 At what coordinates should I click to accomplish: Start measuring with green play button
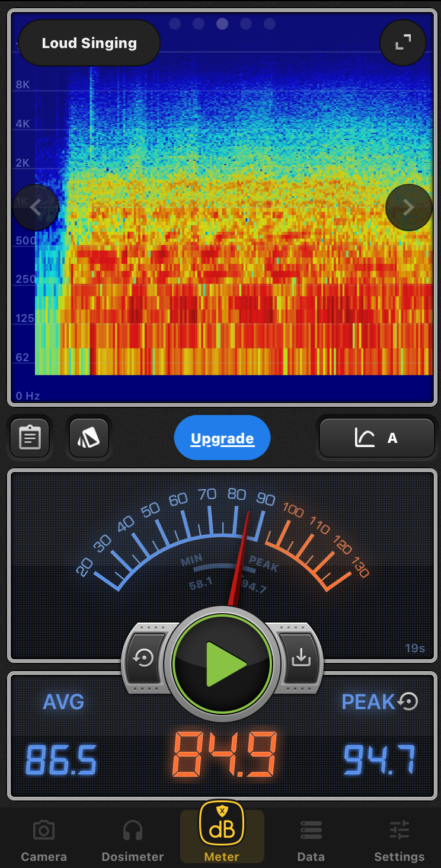pyautogui.click(x=222, y=663)
